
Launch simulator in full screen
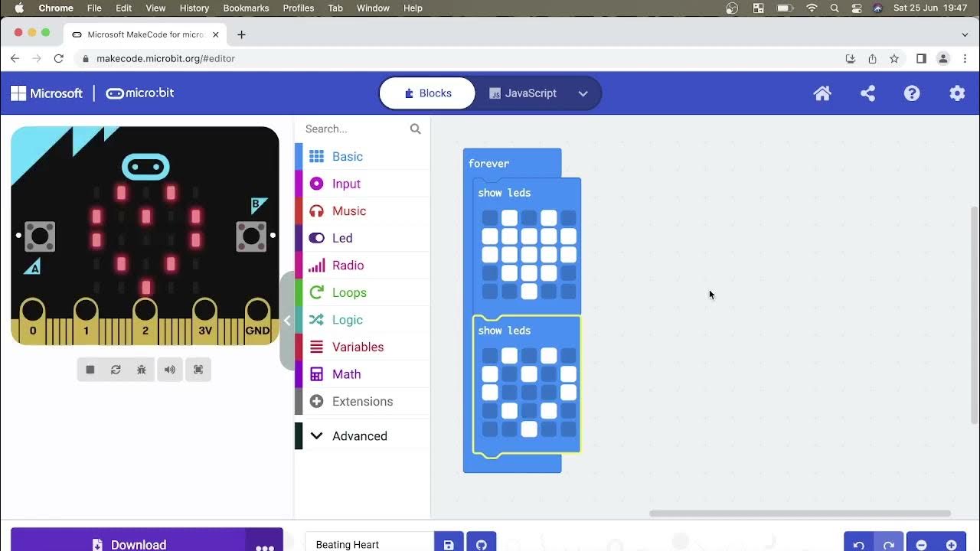pyautogui.click(x=198, y=370)
